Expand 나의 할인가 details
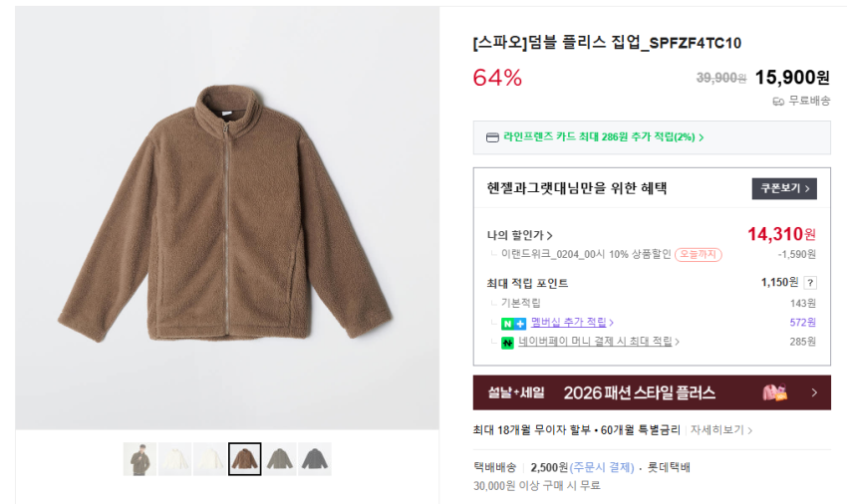Viewport: 847px width, 504px height. (520, 235)
